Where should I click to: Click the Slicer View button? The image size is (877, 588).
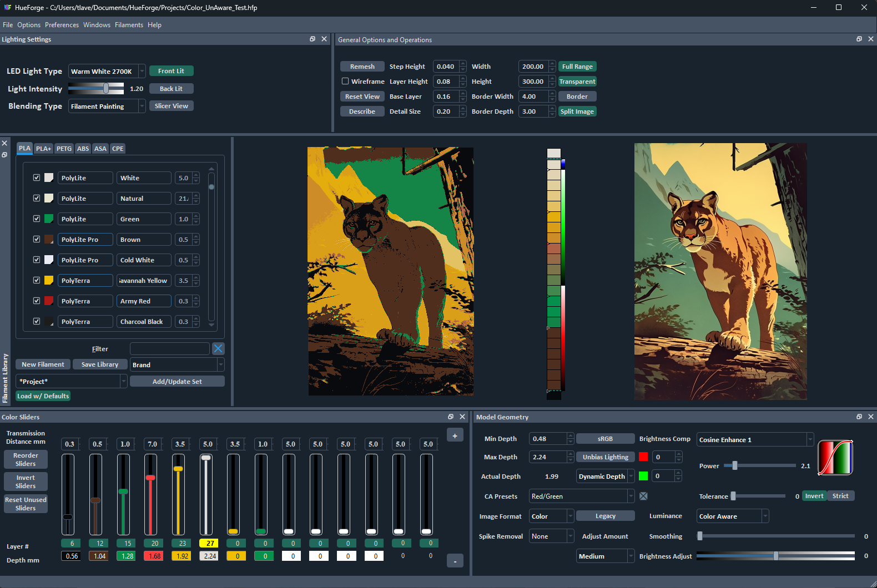171,106
